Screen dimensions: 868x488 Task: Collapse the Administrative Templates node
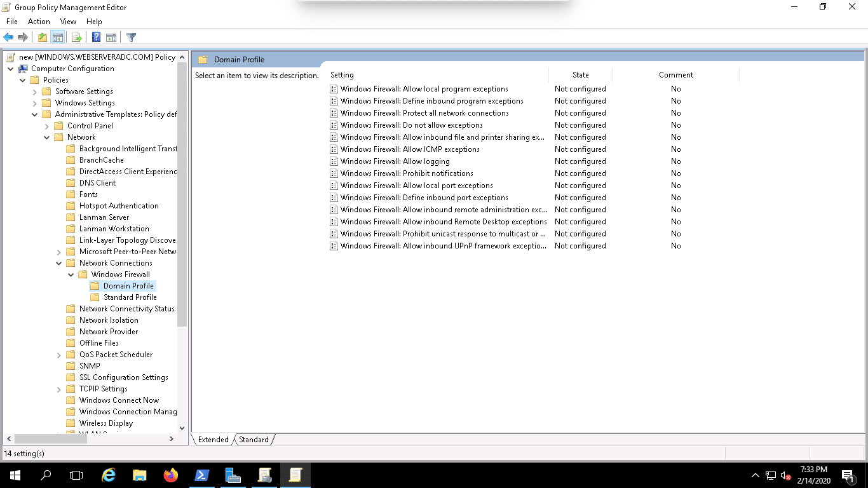(x=35, y=114)
